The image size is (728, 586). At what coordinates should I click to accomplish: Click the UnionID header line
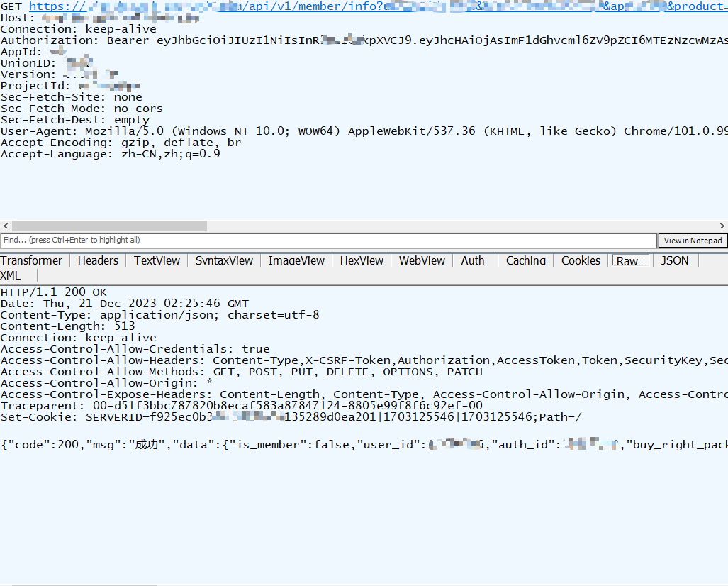pyautogui.click(x=46, y=63)
